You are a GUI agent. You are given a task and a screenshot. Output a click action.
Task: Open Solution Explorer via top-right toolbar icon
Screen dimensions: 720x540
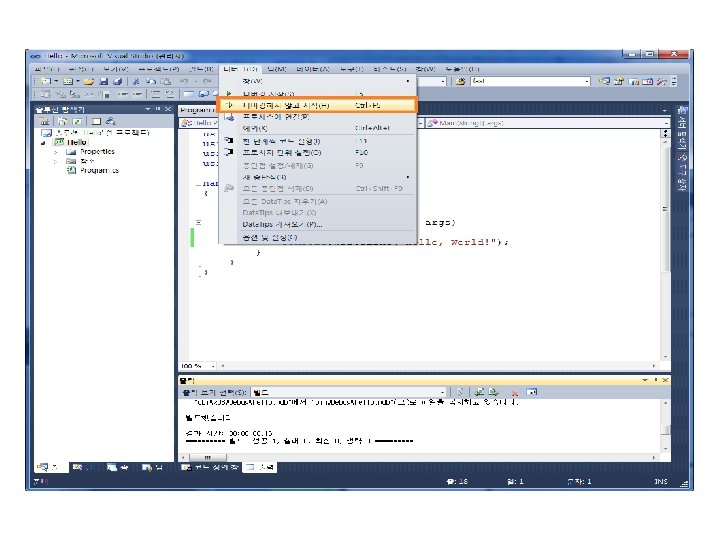coord(604,81)
